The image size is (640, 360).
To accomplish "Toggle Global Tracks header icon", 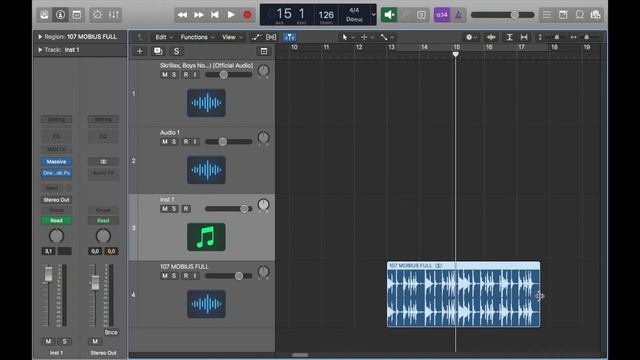I will point(264,51).
